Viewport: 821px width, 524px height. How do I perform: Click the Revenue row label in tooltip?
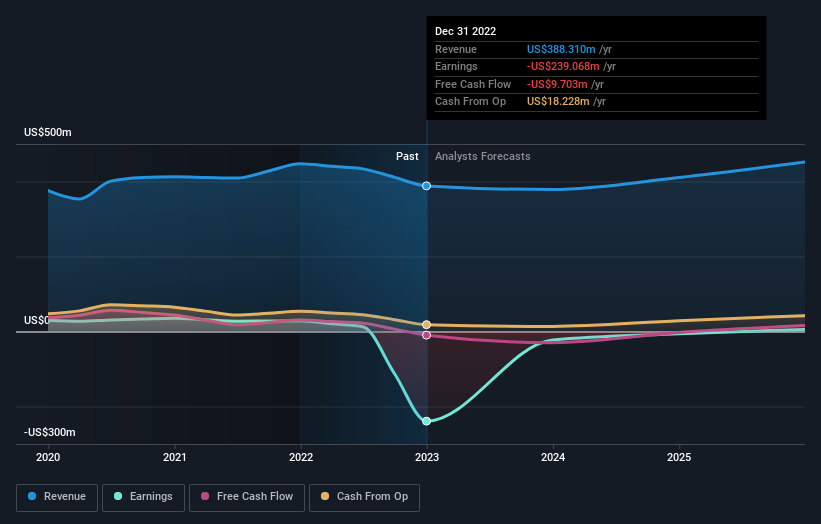tap(456, 49)
